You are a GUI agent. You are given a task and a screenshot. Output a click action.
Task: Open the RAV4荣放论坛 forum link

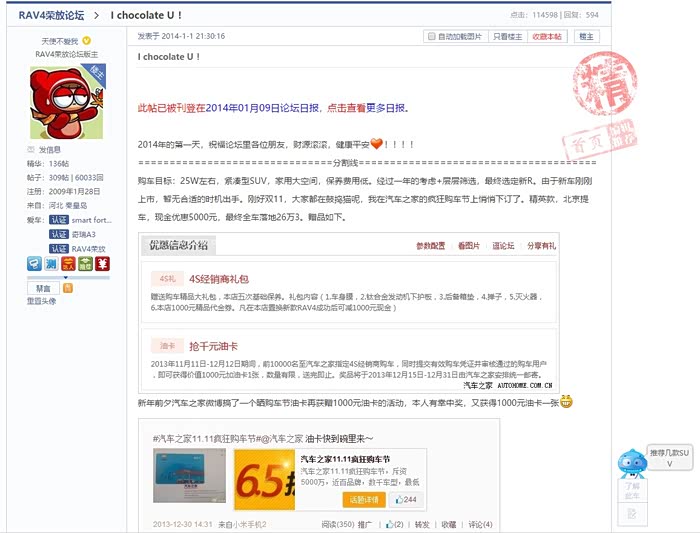point(51,16)
